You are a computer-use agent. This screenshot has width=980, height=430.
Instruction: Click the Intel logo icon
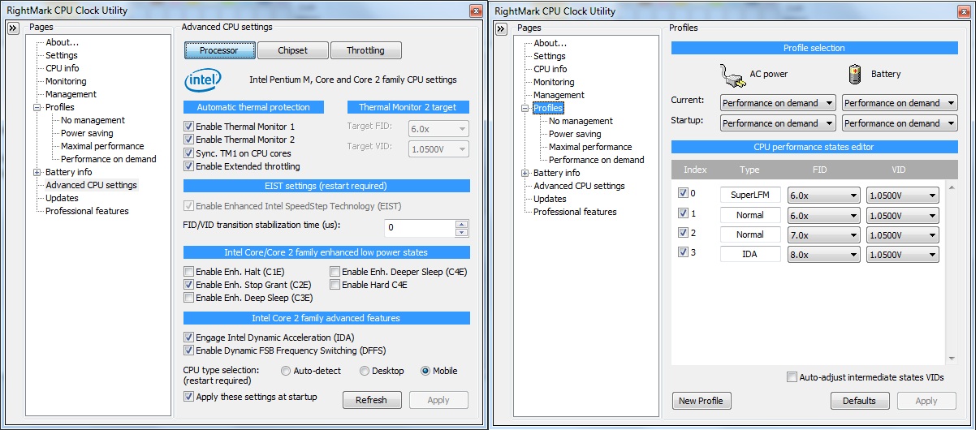pyautogui.click(x=202, y=80)
